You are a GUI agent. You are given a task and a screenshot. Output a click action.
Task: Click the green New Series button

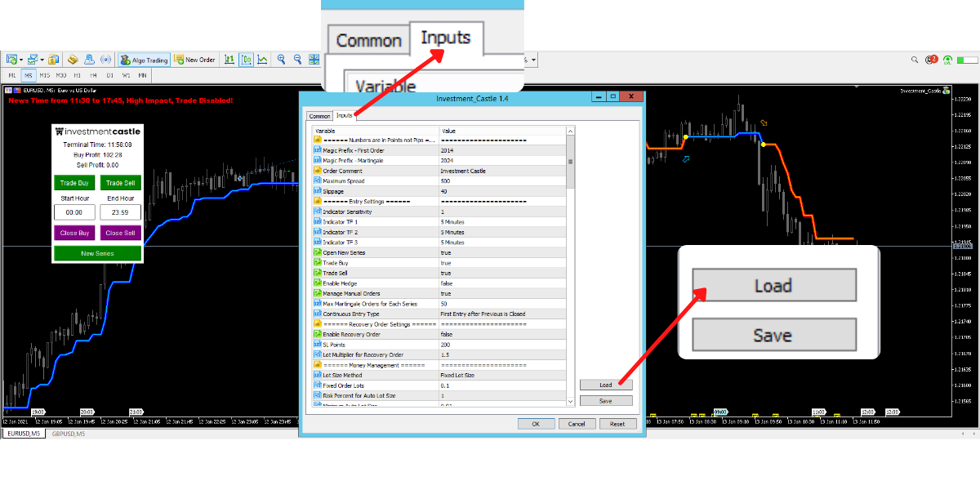click(x=98, y=253)
